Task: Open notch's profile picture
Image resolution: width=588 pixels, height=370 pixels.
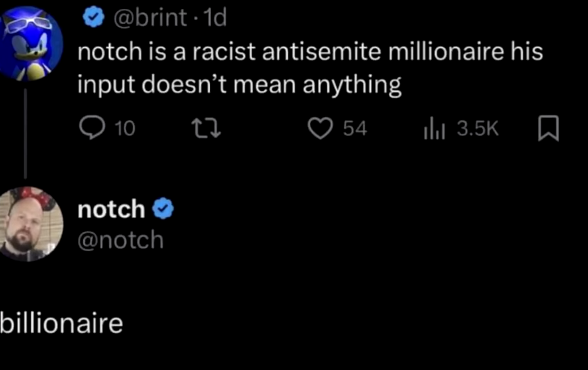Action: [30, 224]
